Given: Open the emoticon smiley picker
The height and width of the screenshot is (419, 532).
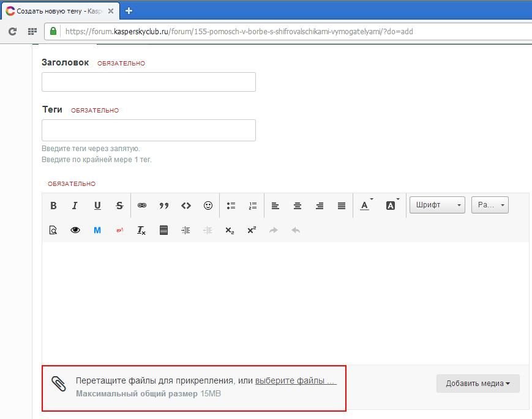Looking at the screenshot, I should (208, 206).
